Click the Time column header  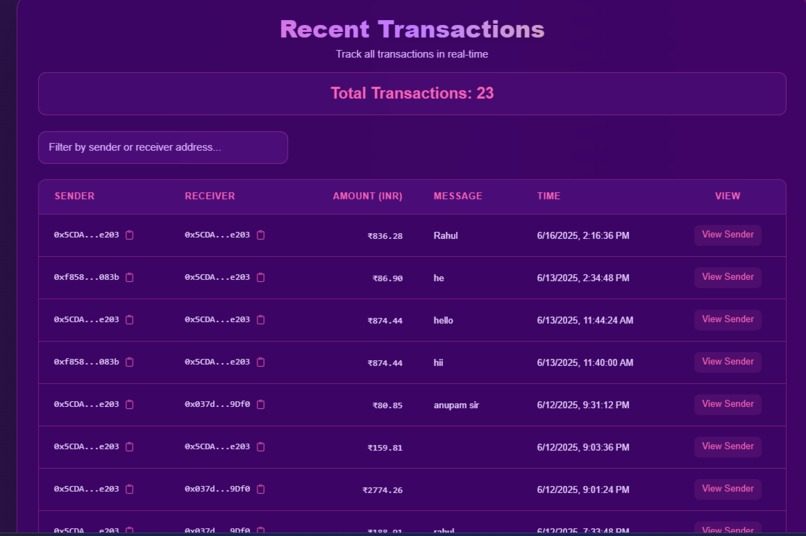click(548, 196)
